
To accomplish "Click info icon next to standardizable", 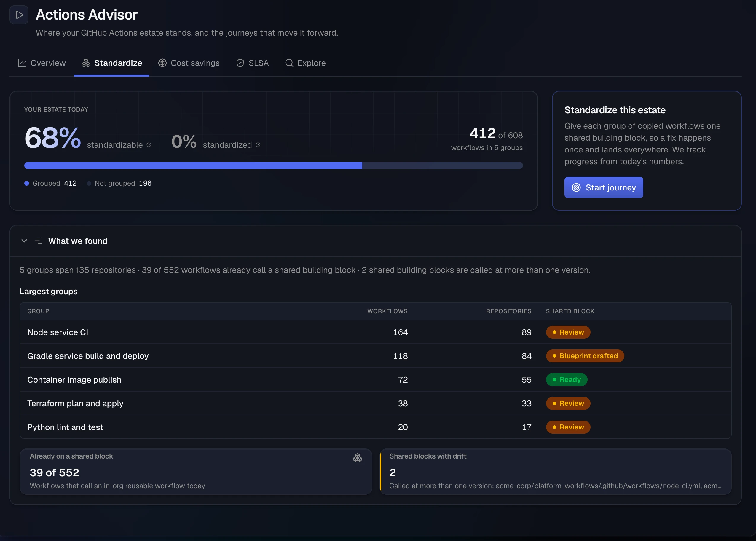I will (149, 145).
